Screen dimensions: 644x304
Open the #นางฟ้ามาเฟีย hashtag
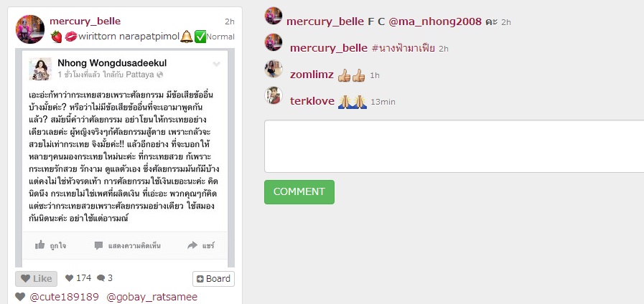tap(403, 49)
